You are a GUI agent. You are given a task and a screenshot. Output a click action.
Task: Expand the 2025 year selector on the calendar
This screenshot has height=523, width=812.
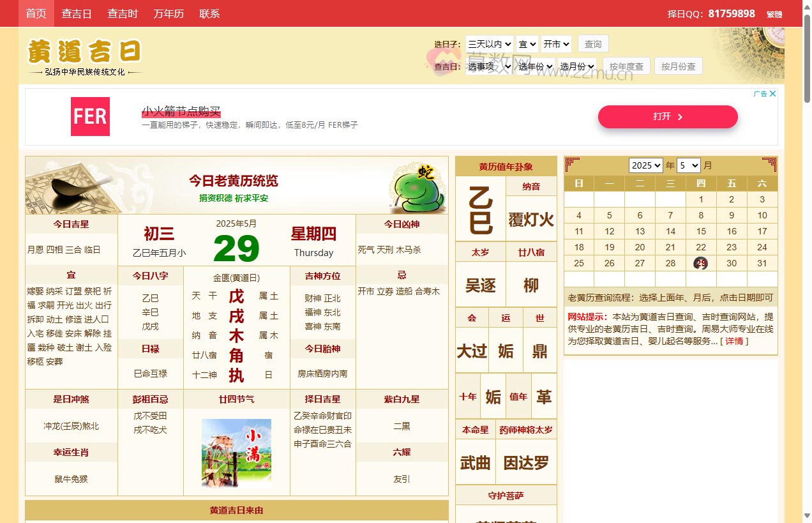pyautogui.click(x=645, y=165)
